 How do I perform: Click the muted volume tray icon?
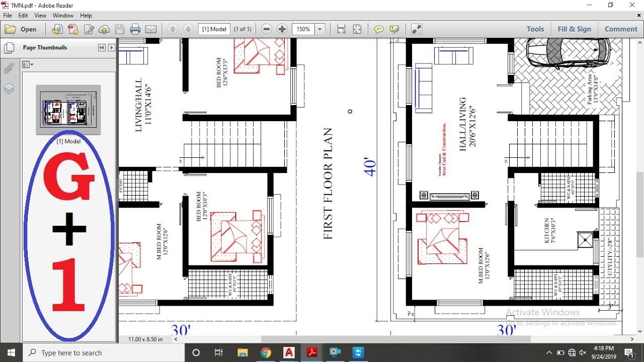pyautogui.click(x=583, y=352)
